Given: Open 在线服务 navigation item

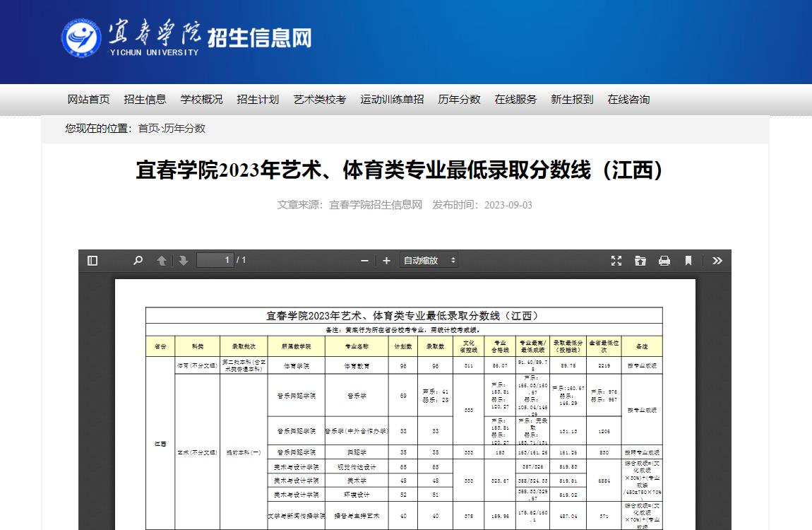Looking at the screenshot, I should click(x=515, y=100).
